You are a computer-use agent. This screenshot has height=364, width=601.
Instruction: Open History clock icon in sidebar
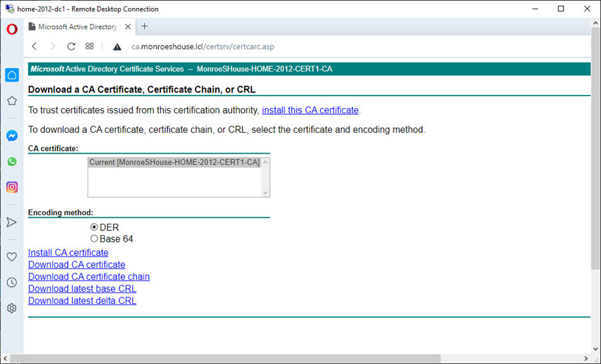pos(12,283)
